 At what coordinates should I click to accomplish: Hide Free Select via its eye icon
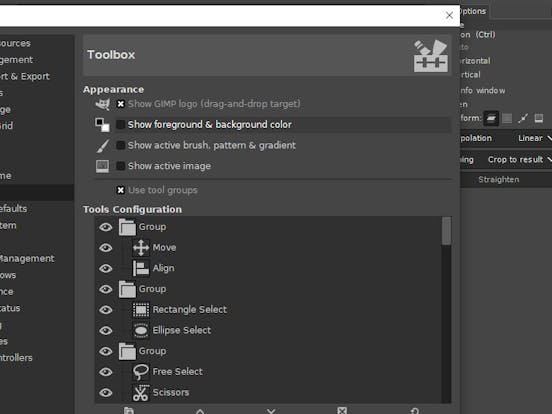[106, 372]
